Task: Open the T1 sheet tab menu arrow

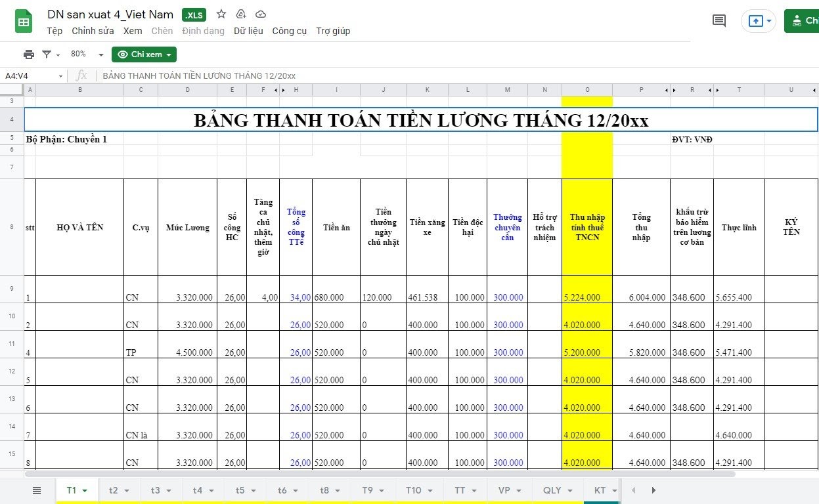Action: point(85,490)
